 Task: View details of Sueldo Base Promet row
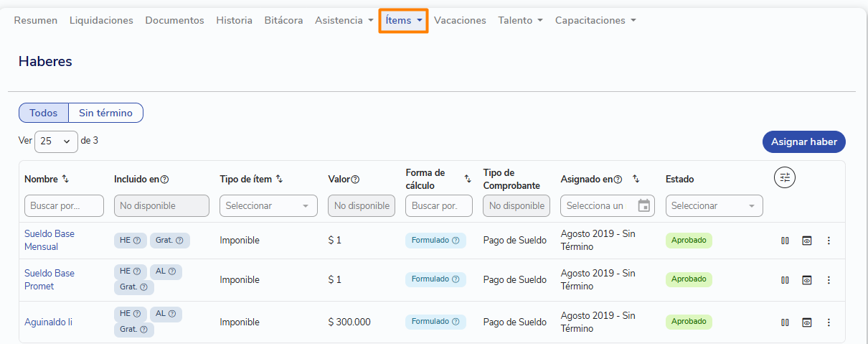point(807,280)
